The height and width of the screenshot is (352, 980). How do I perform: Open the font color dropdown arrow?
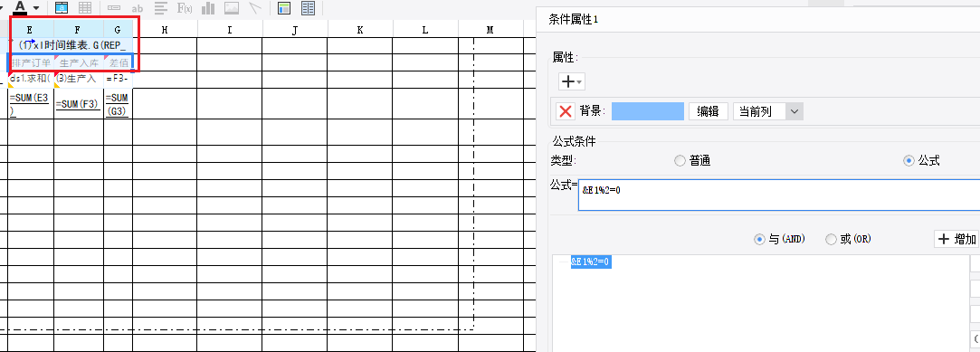coord(35,8)
